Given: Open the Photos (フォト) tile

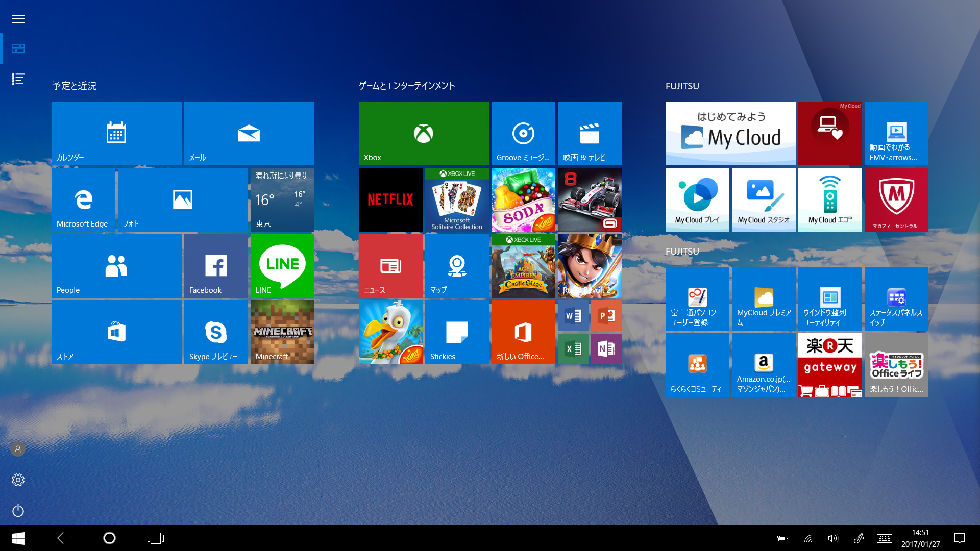Looking at the screenshot, I should click(183, 199).
